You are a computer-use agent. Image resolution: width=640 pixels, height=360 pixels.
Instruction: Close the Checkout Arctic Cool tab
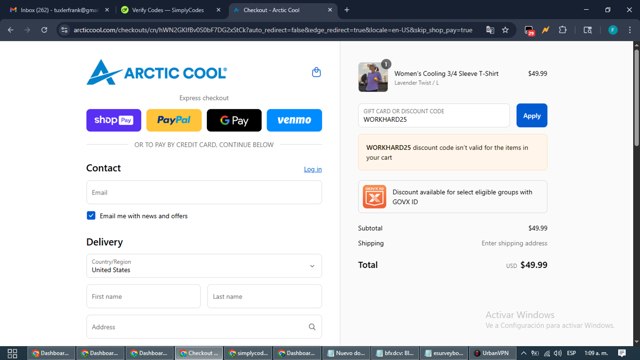(330, 10)
